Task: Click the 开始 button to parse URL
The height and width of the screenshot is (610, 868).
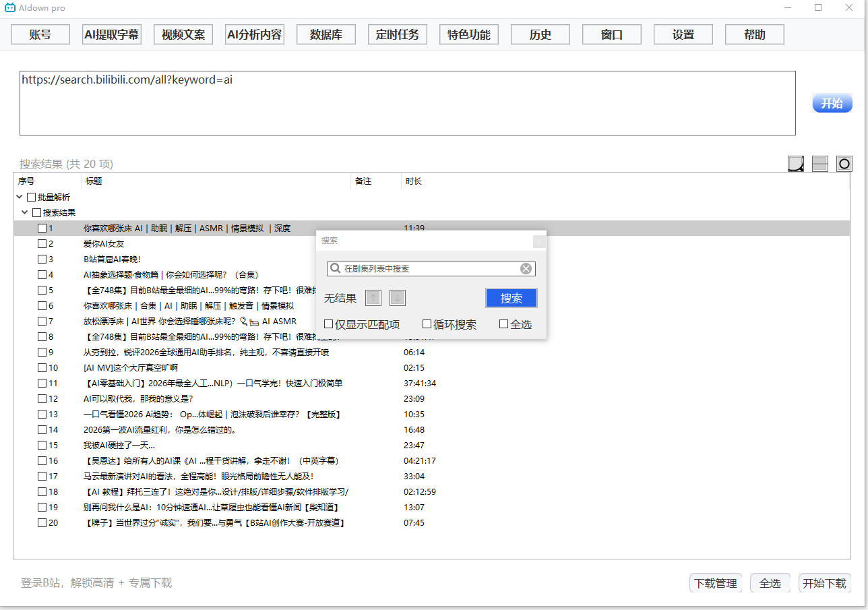Action: pos(832,102)
